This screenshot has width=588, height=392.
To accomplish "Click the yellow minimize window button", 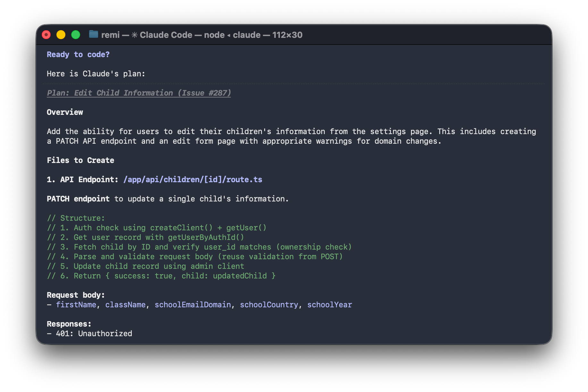I will 61,35.
